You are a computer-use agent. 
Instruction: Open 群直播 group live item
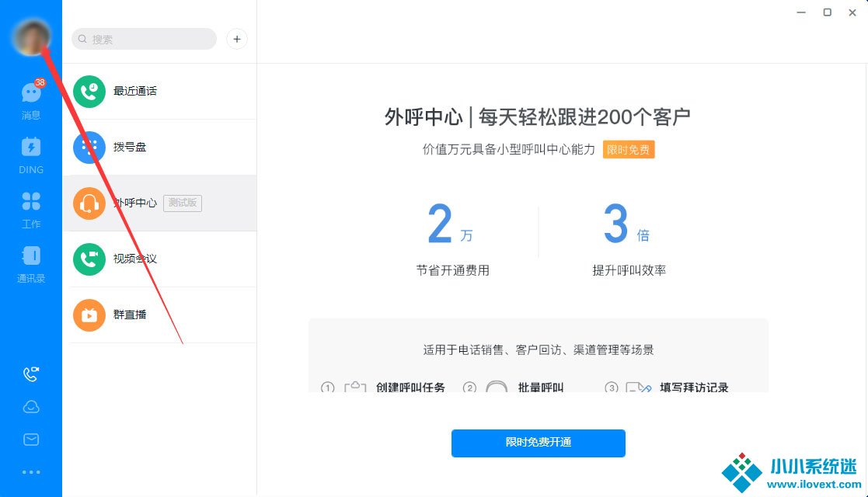click(x=159, y=315)
